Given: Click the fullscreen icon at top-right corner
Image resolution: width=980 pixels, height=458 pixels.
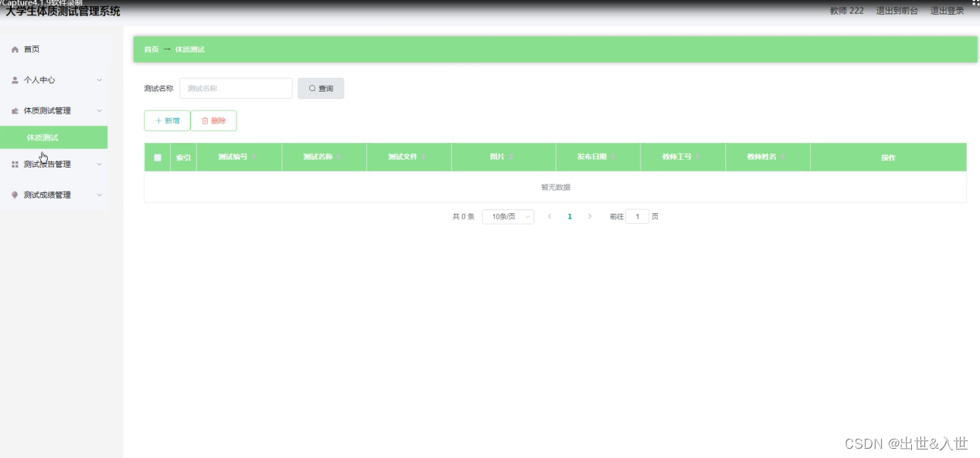Looking at the screenshot, I should (975, 4).
